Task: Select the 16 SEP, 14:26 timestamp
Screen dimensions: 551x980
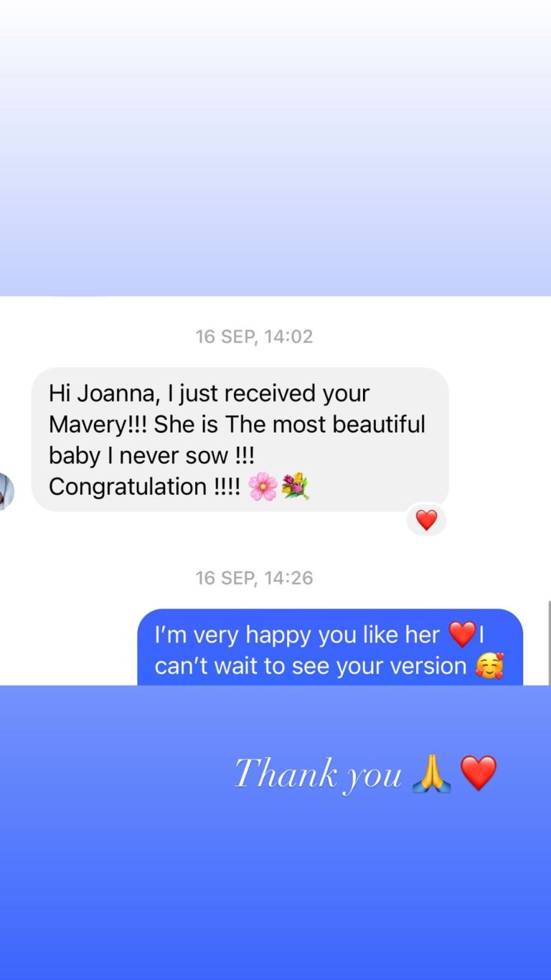Action: (255, 578)
